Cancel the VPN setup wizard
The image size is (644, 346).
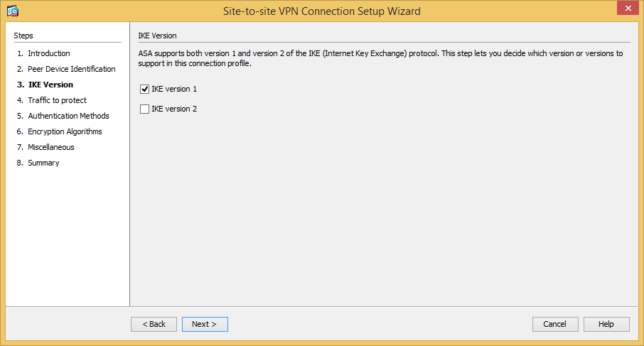click(x=555, y=324)
